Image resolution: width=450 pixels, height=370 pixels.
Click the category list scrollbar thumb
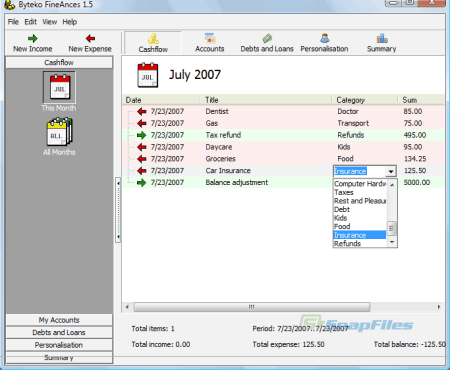(x=392, y=228)
